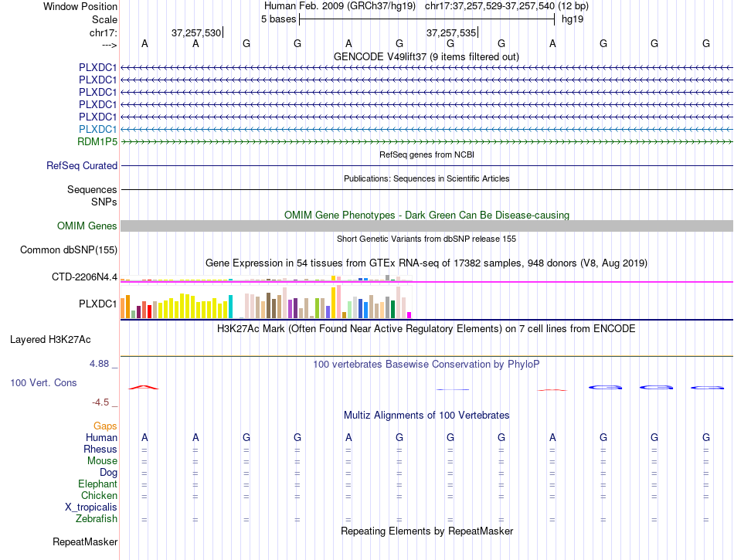Select the Rhesus alignment row label
The image size is (734, 560).
[100, 449]
